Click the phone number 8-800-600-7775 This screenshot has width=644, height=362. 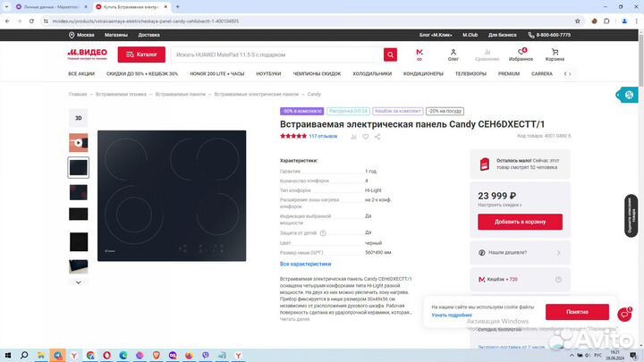(x=549, y=35)
